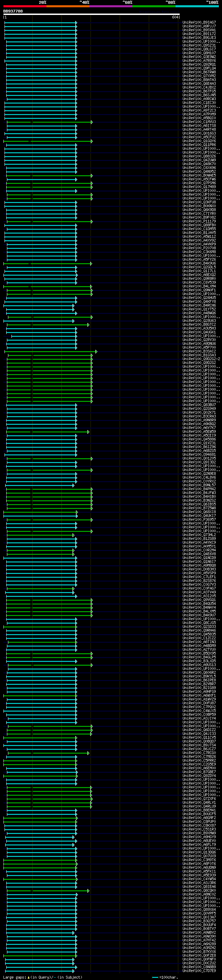The width and height of the screenshot is (222, 980).
Task: Open hit UniRef100_B9I172
Action: 199,34
